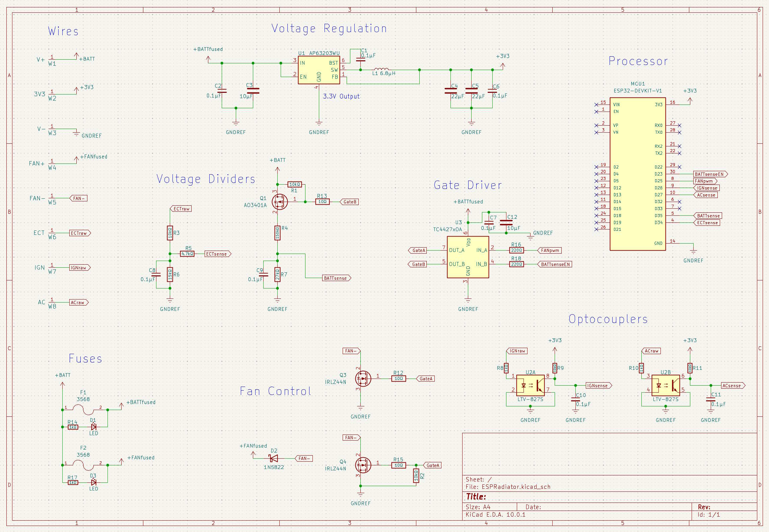Viewport: 769px width, 532px height.
Task: Click the 'KiCad E.D.A. 10.0.1' text
Action: pos(495,515)
